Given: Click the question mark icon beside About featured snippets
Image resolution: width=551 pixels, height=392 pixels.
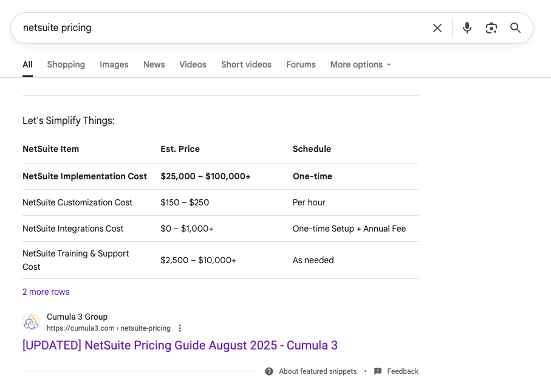Looking at the screenshot, I should pos(269,371).
